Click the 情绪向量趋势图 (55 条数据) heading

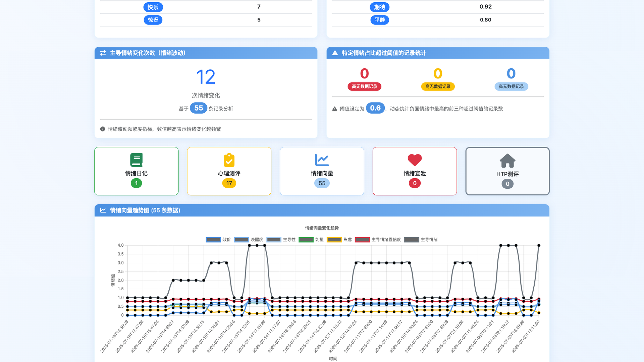[145, 210]
